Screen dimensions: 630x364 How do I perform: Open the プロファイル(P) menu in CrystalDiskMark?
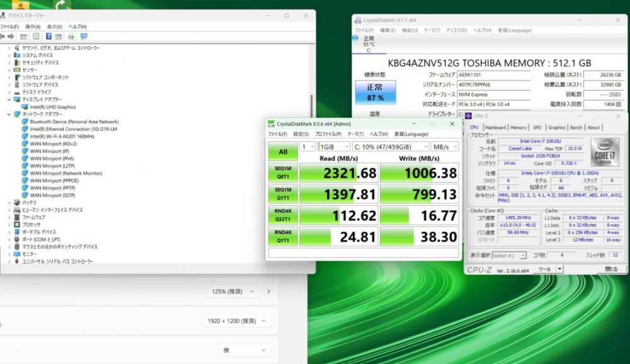click(x=328, y=134)
